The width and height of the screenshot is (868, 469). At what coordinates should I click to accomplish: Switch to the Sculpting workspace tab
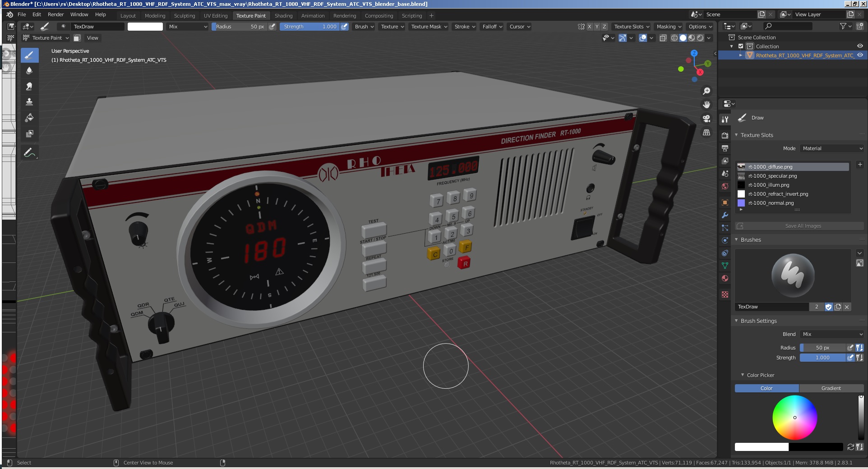[185, 15]
